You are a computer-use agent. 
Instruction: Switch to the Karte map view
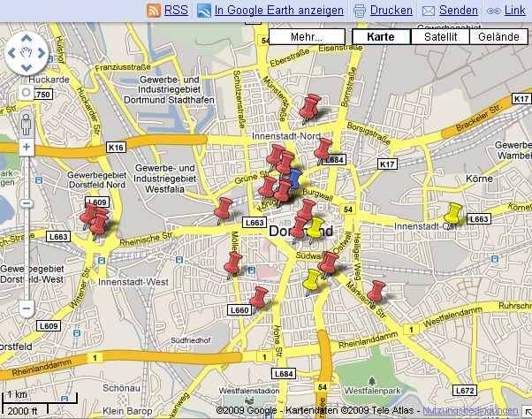click(381, 36)
